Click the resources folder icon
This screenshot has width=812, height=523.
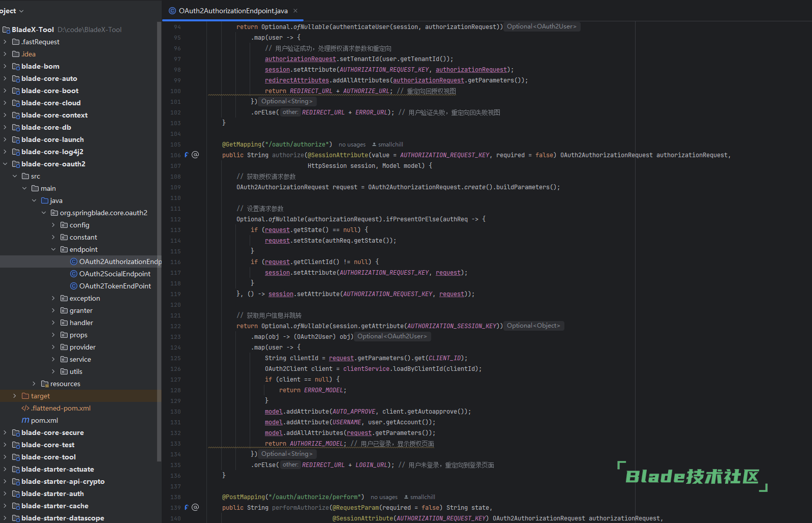pyautogui.click(x=45, y=384)
